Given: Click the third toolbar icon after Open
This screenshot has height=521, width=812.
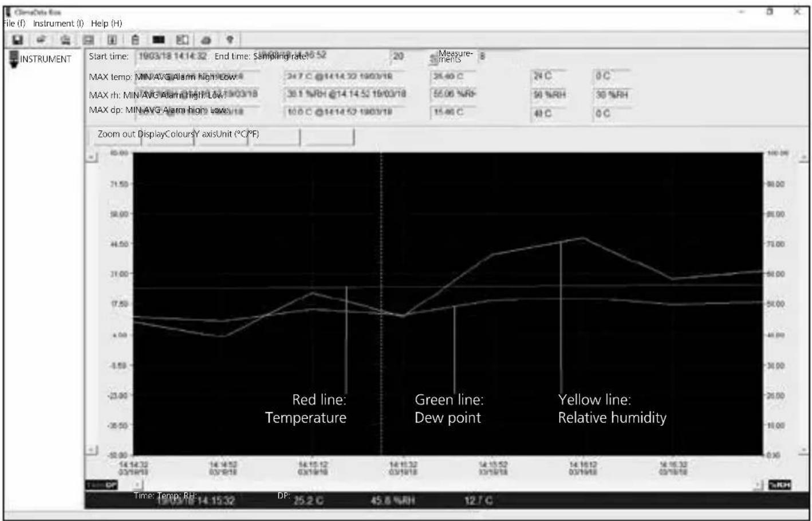Looking at the screenshot, I should (x=65, y=40).
